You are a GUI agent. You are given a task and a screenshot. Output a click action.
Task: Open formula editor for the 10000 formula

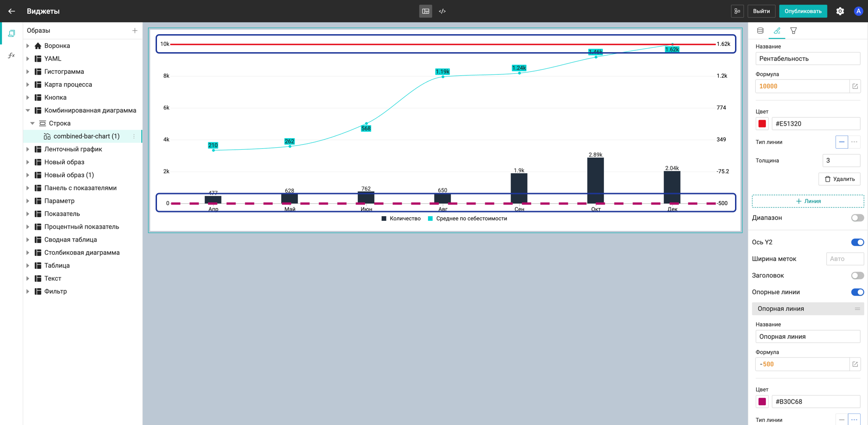855,86
